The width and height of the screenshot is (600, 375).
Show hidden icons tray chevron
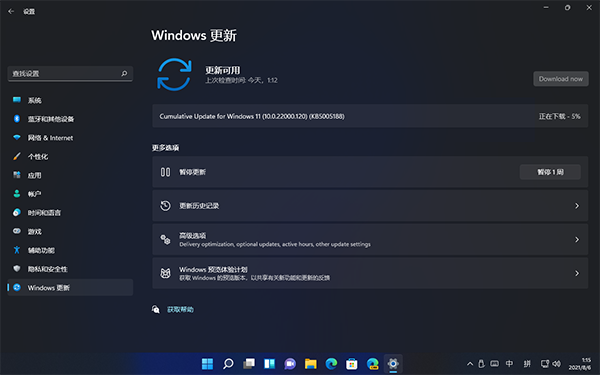pos(470,364)
